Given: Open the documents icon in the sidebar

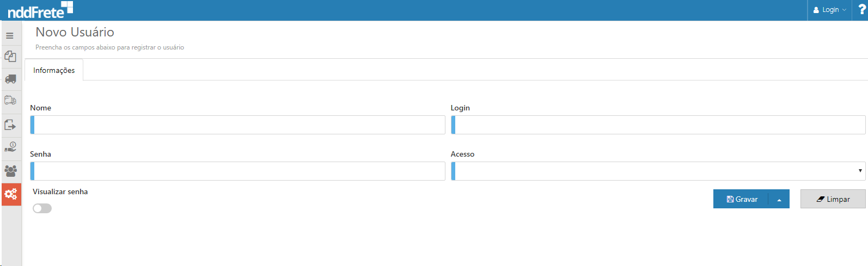Looking at the screenshot, I should [x=10, y=56].
